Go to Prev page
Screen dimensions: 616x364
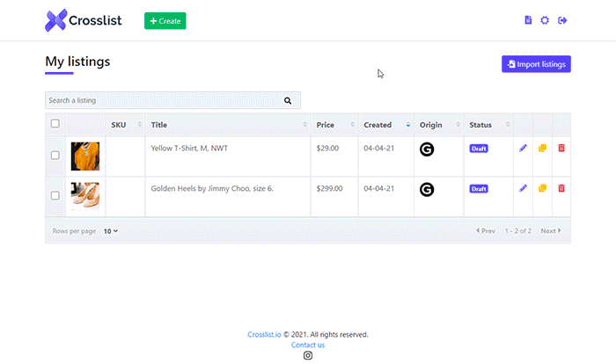tap(486, 231)
